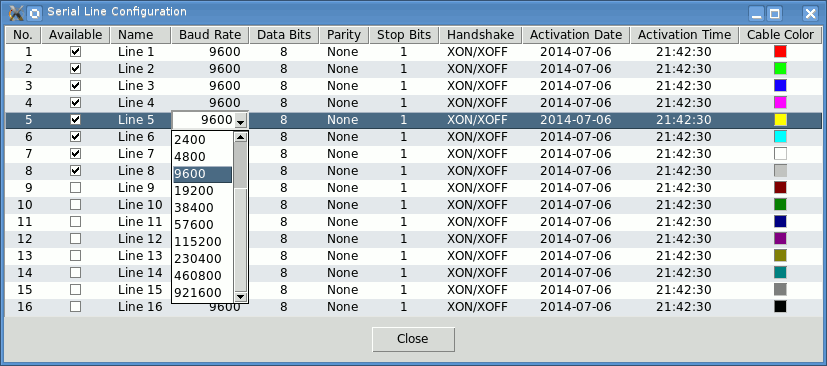Screen dimensions: 827x366
Task: Uncheck the Available checkbox for Line 1
Action: tap(76, 52)
